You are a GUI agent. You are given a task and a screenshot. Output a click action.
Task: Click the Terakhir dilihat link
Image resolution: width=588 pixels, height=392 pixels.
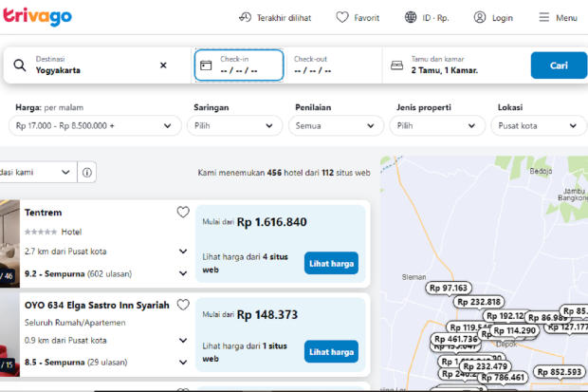[284, 18]
